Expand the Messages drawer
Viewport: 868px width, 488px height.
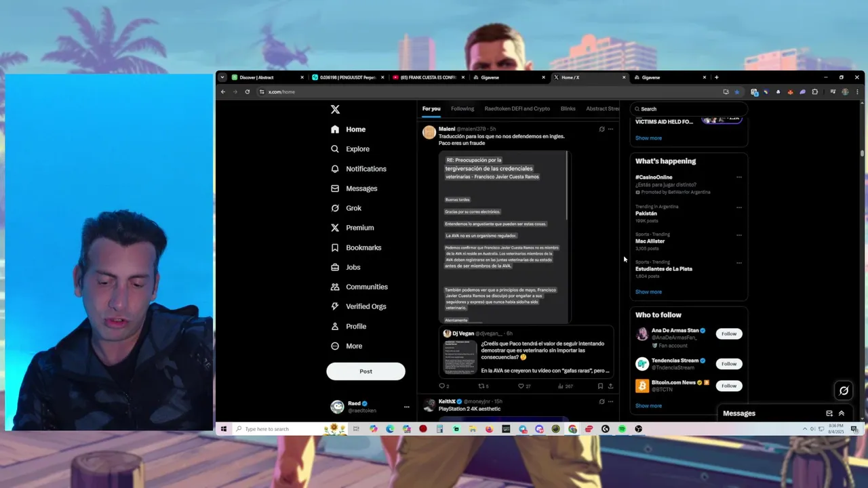842,413
